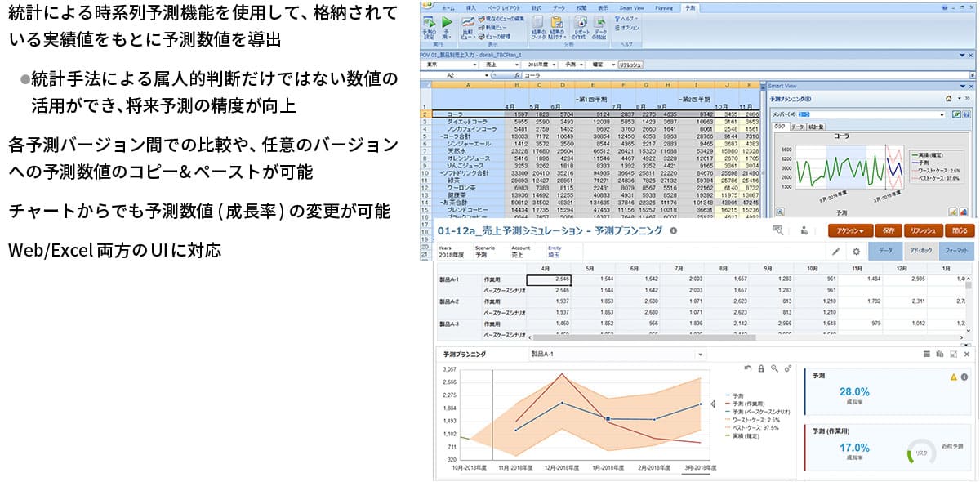Click the info icon next to form title

click(x=673, y=230)
